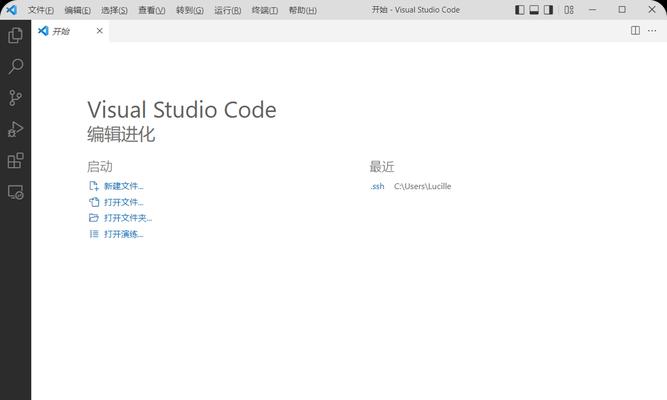
Task: Open Source Control view in activity bar
Action: pos(15,98)
